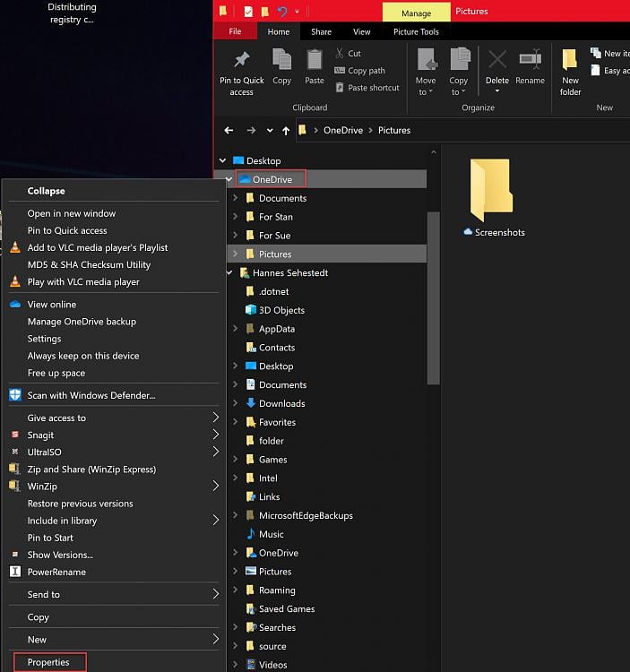
Task: Click the Music note icon in tree
Action: click(251, 534)
